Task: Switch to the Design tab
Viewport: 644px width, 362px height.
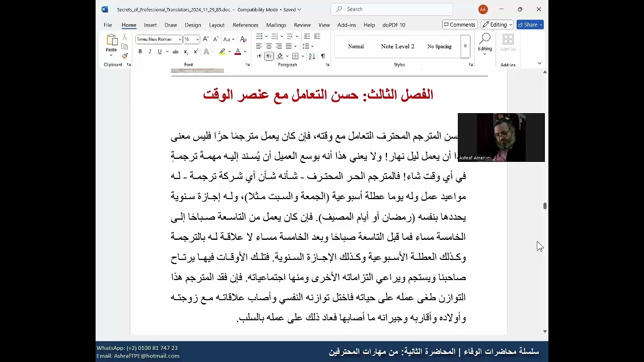Action: [193, 25]
